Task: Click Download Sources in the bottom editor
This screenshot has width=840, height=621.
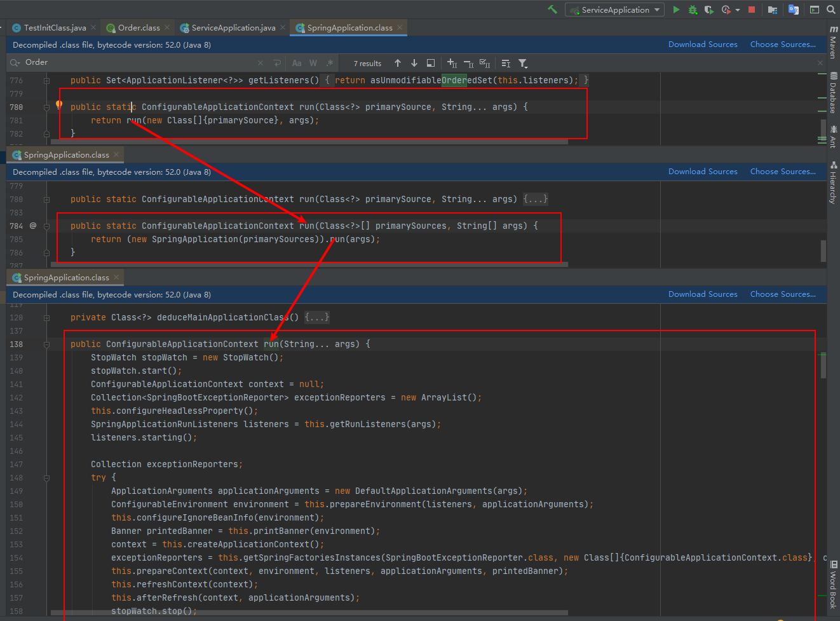Action: point(703,294)
